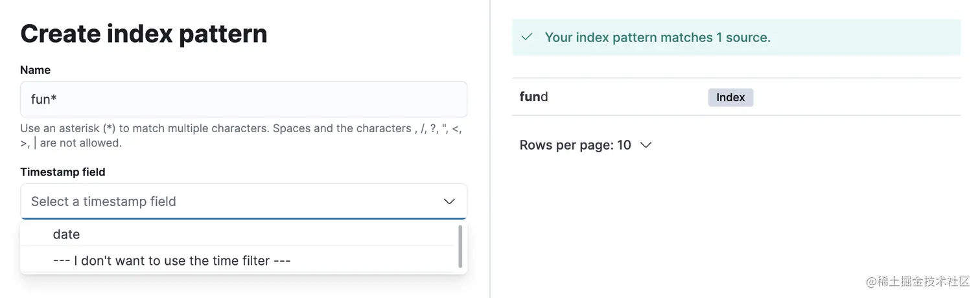The image size is (980, 298).
Task: Click the timestamp options list scrollbar
Action: [460, 246]
